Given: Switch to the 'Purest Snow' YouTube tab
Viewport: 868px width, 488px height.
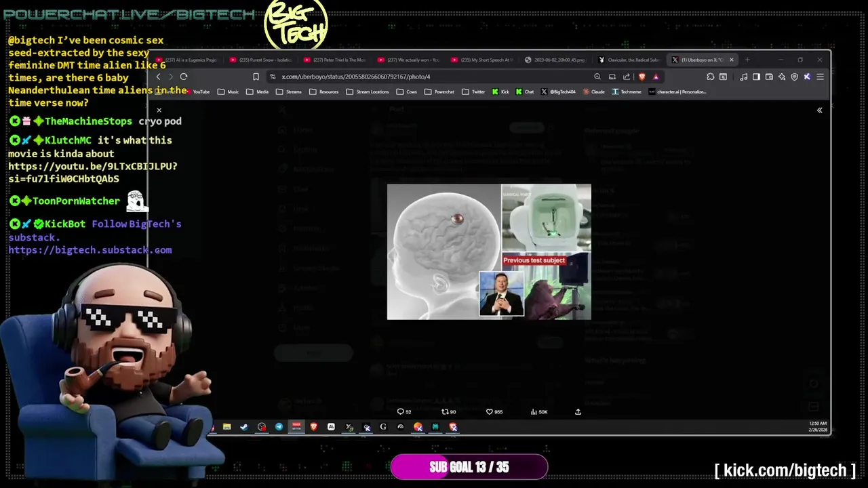Looking at the screenshot, I should tap(262, 60).
